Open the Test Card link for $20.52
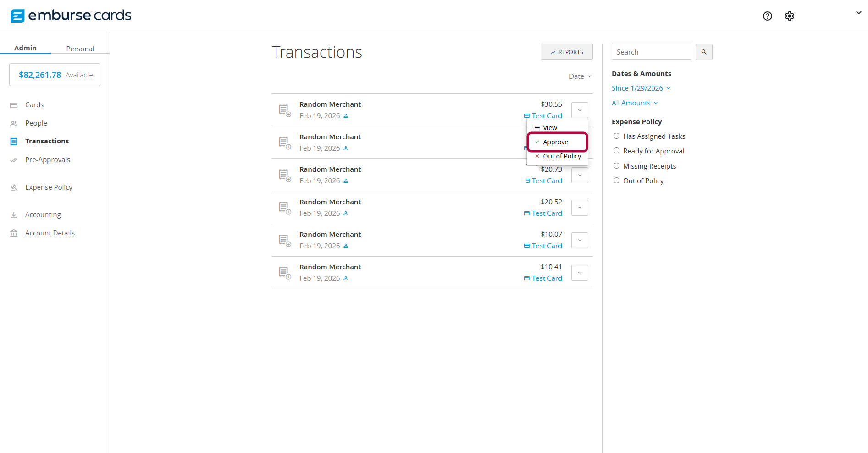Screen dimensions: 868x453 tap(546, 213)
